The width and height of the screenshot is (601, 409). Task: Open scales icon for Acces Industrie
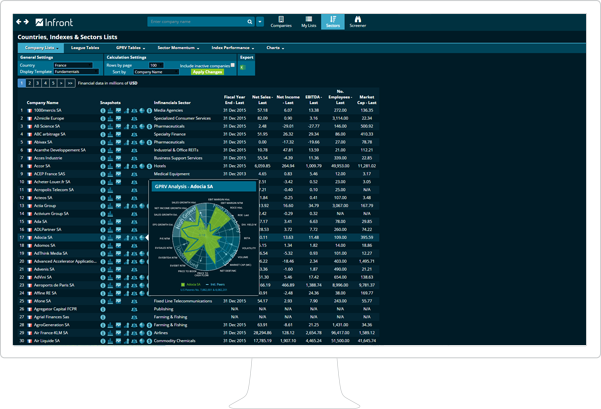pos(134,158)
